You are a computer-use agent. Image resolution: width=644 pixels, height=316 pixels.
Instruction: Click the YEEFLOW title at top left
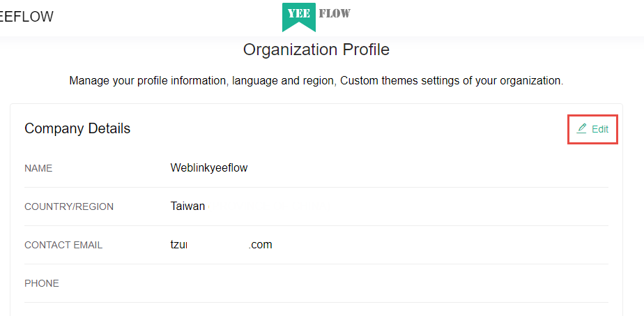[26, 17]
